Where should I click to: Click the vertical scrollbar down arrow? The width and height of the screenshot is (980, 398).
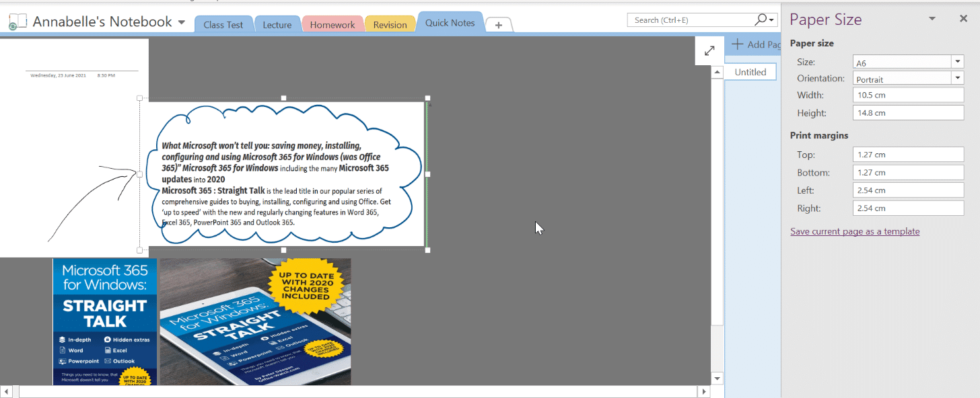(717, 379)
